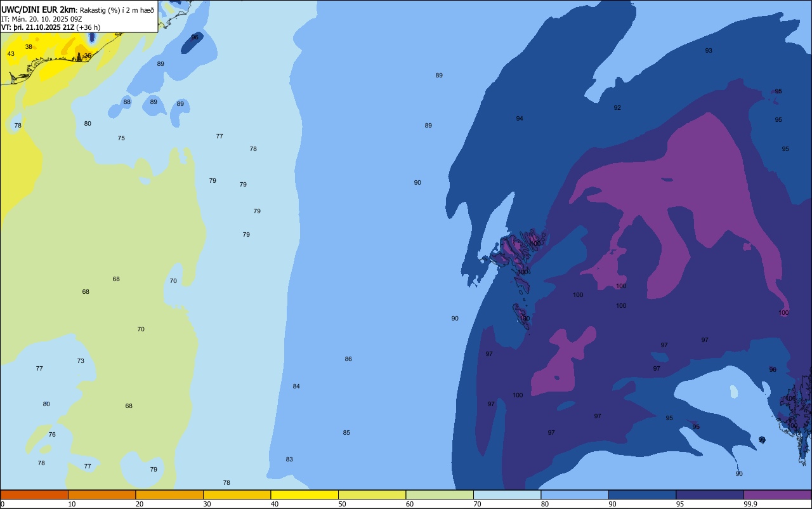812x509 pixels.
Task: Click the "UWC/DINI EUR 2km" title text
Action: pos(39,10)
